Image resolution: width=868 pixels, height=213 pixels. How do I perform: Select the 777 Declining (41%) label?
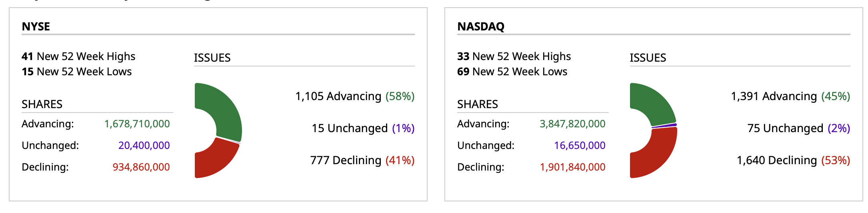[362, 161]
